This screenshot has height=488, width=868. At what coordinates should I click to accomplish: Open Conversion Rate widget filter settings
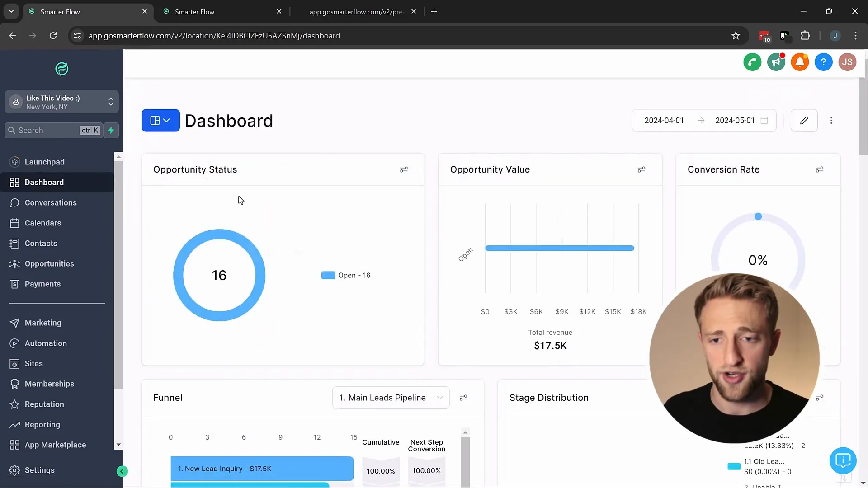point(820,169)
